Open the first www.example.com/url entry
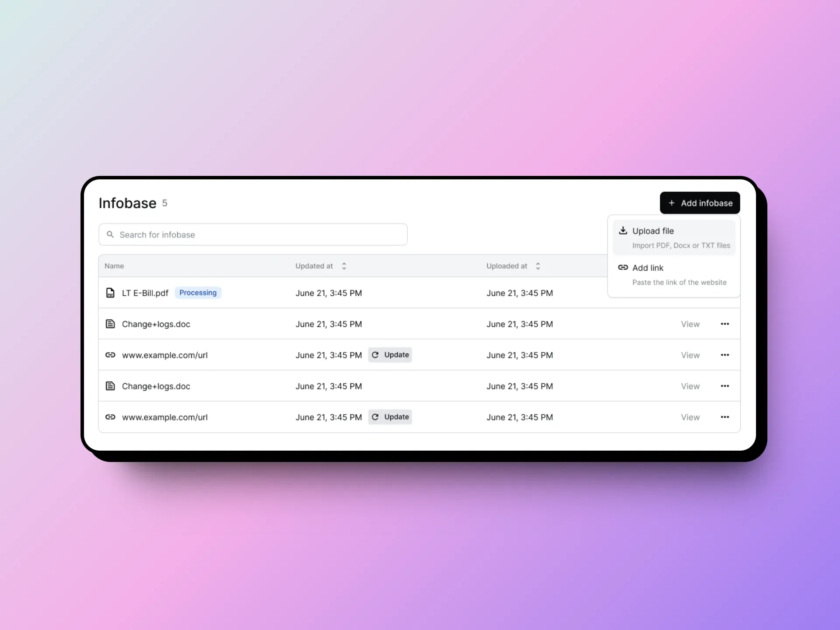This screenshot has width=840, height=630. click(x=165, y=355)
